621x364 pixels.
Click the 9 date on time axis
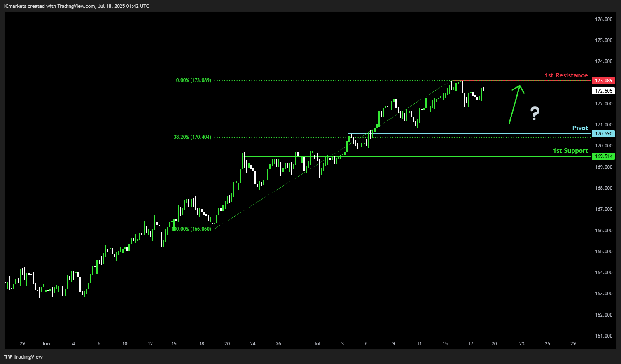click(394, 344)
